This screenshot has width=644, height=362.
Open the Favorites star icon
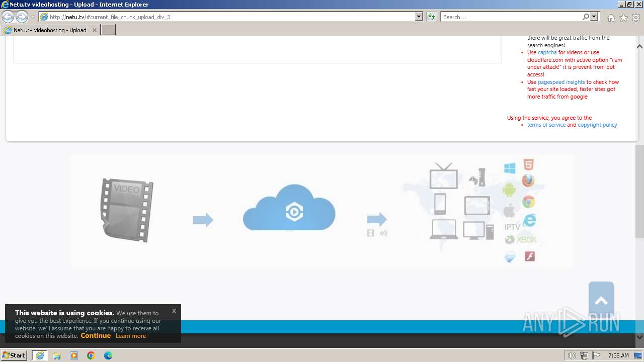pos(623,18)
